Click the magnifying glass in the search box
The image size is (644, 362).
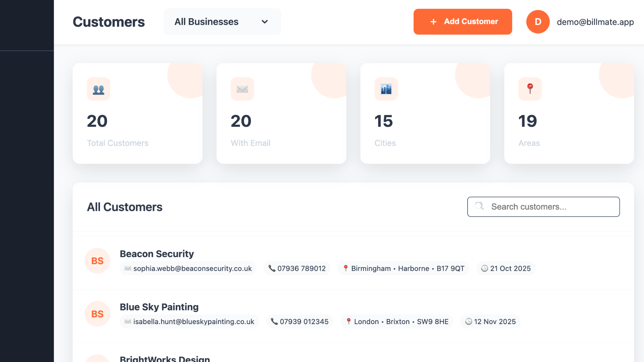click(x=479, y=206)
